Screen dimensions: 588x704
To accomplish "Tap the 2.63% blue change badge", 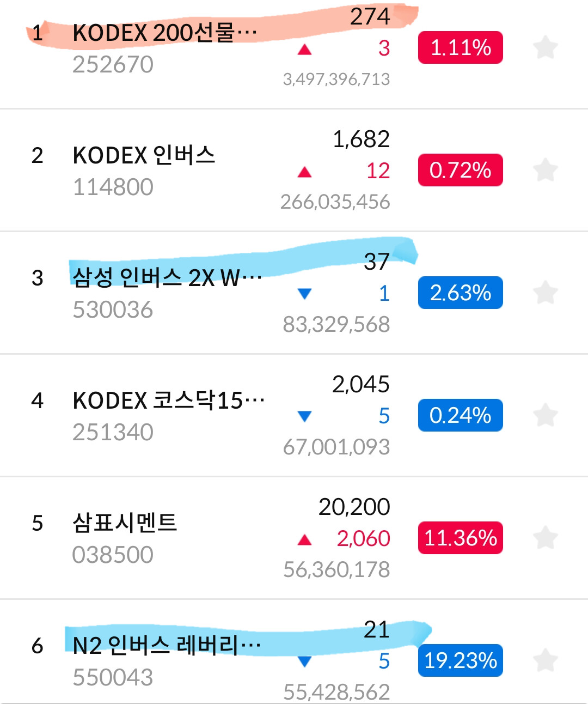I will 460,293.
